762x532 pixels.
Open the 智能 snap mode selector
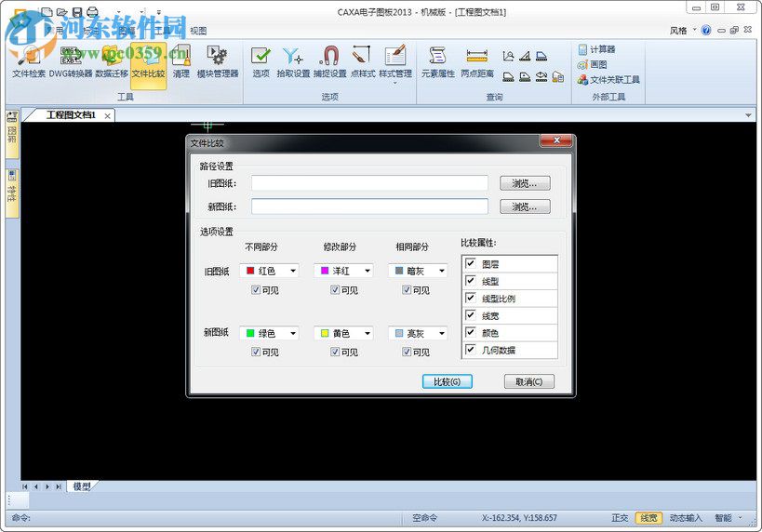pos(728,518)
